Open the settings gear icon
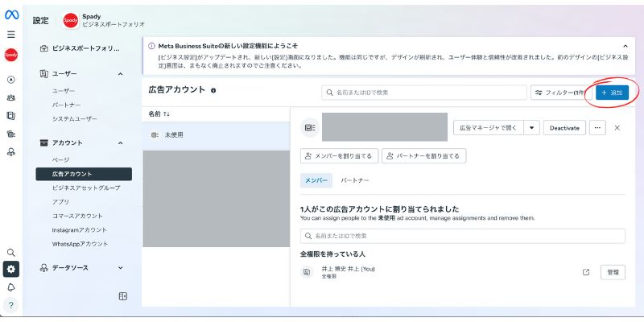This screenshot has width=644, height=322. pos(11,269)
